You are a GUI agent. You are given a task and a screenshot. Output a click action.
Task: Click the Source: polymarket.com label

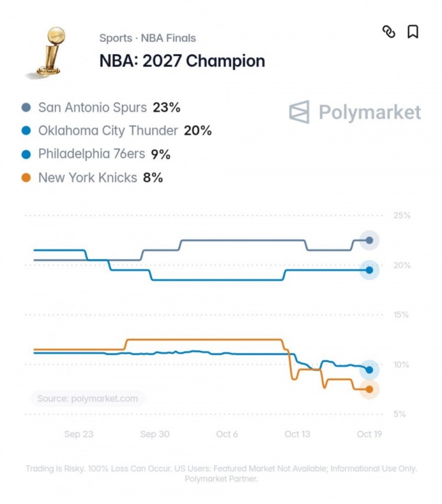(87, 399)
